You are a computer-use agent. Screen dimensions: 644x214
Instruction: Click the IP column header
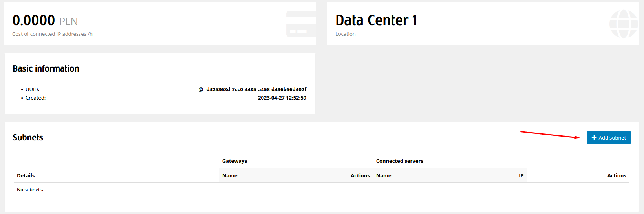coord(521,176)
